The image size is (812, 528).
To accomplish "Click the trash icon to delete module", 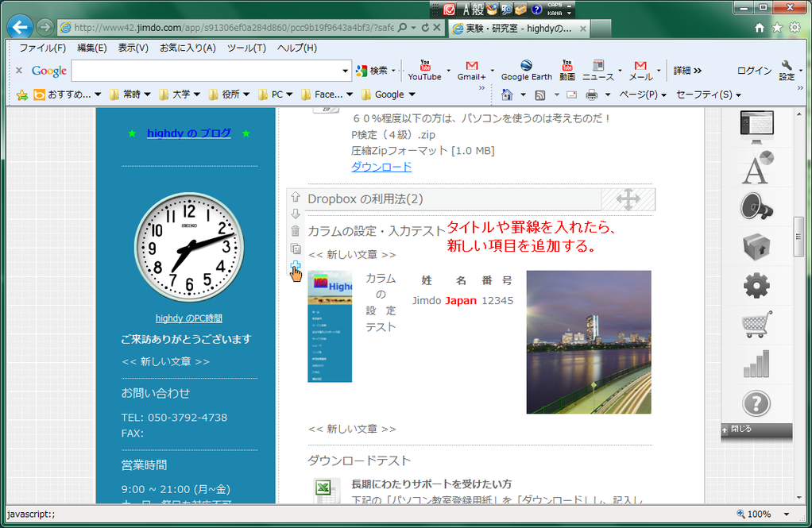I will 296,231.
